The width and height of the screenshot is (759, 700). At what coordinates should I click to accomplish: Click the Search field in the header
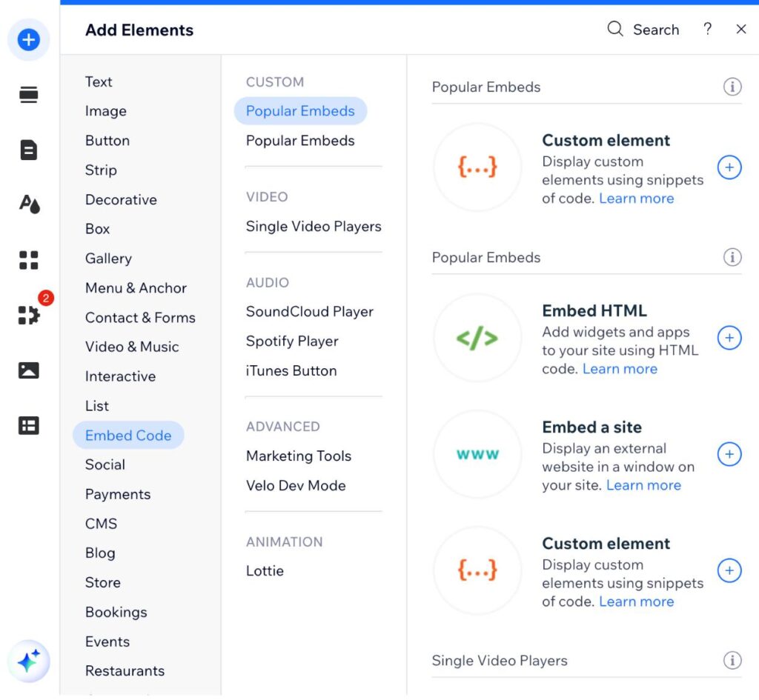pyautogui.click(x=644, y=30)
